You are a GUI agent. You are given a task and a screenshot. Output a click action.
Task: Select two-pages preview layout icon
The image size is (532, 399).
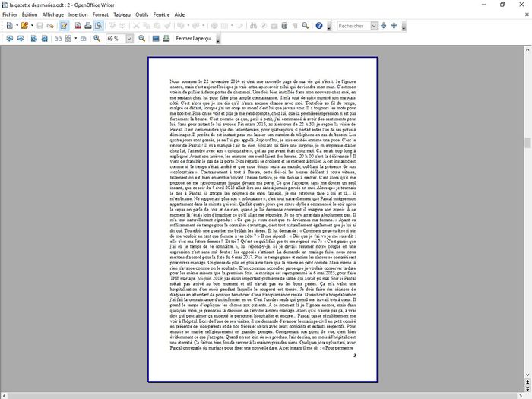tap(58, 39)
